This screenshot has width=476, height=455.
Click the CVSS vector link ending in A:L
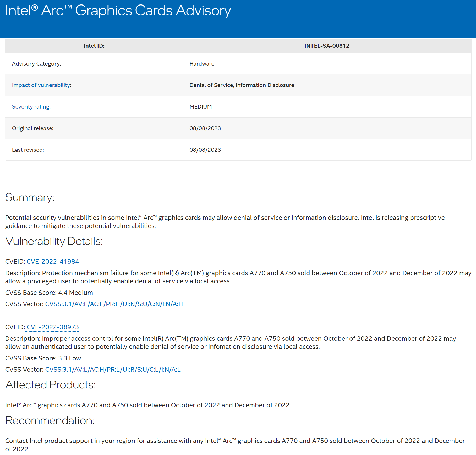113,370
